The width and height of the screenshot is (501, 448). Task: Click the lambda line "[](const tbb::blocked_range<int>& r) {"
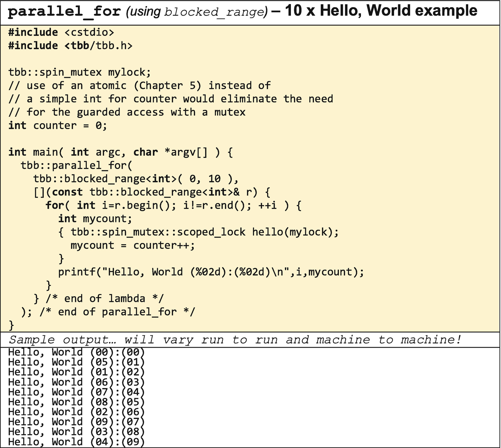coord(152,192)
